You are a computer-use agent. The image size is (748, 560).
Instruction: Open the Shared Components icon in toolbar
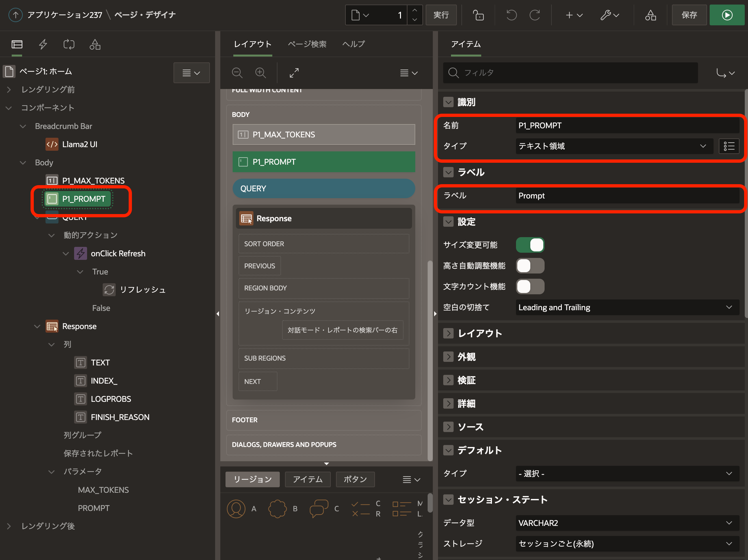(650, 15)
